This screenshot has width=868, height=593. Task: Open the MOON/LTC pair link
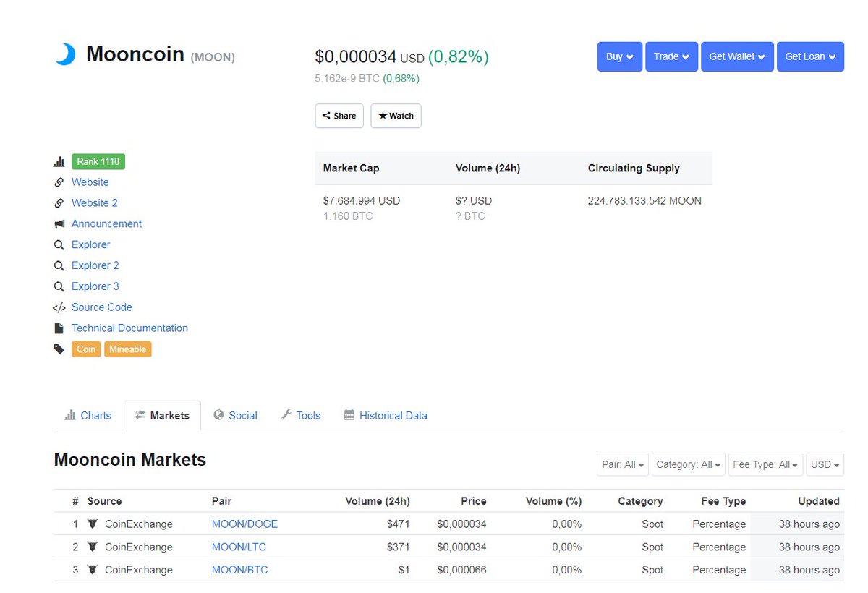point(239,547)
